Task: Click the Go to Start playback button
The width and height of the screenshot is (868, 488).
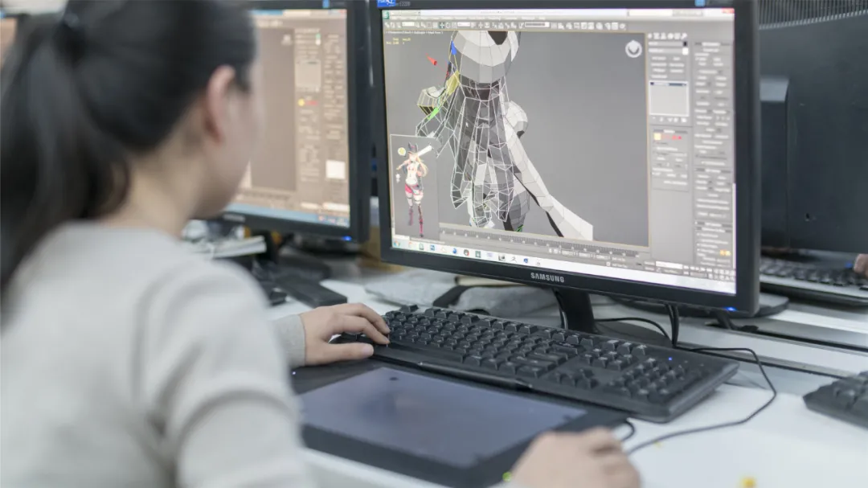Action: [686, 268]
